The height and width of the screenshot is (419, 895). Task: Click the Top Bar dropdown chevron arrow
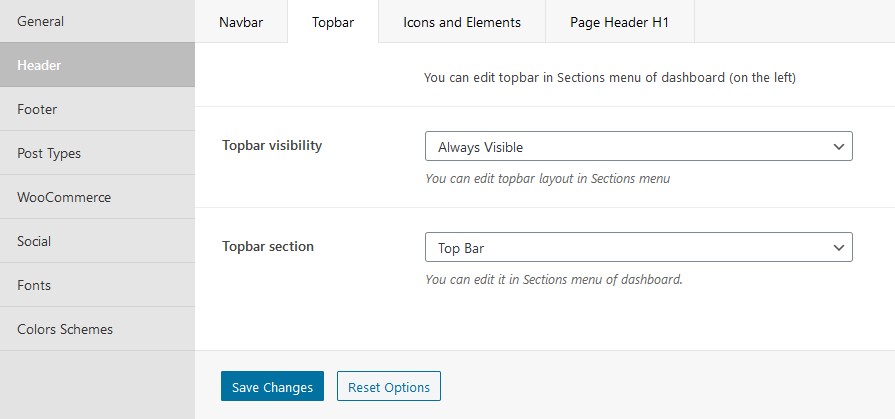coord(838,248)
